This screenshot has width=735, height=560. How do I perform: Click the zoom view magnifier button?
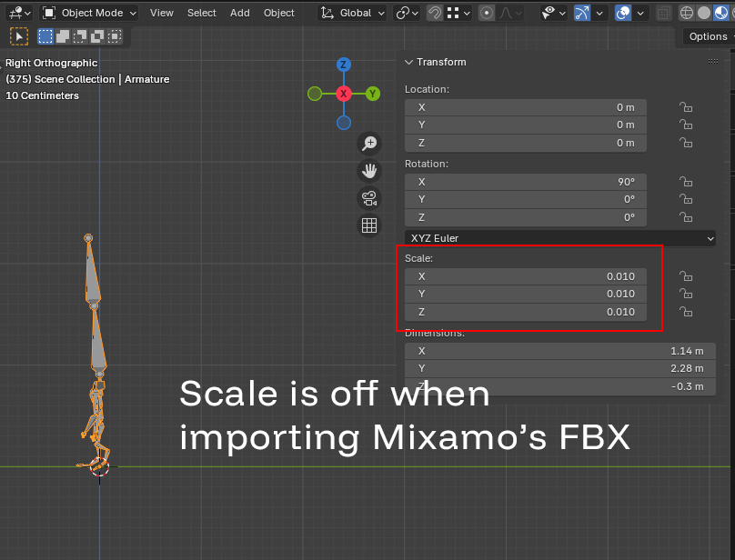pos(369,143)
